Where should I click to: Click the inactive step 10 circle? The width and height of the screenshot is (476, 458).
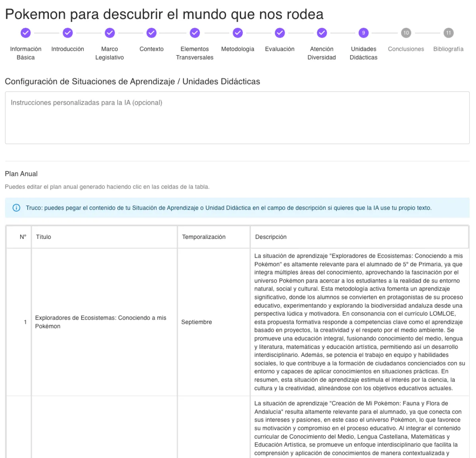pos(406,33)
